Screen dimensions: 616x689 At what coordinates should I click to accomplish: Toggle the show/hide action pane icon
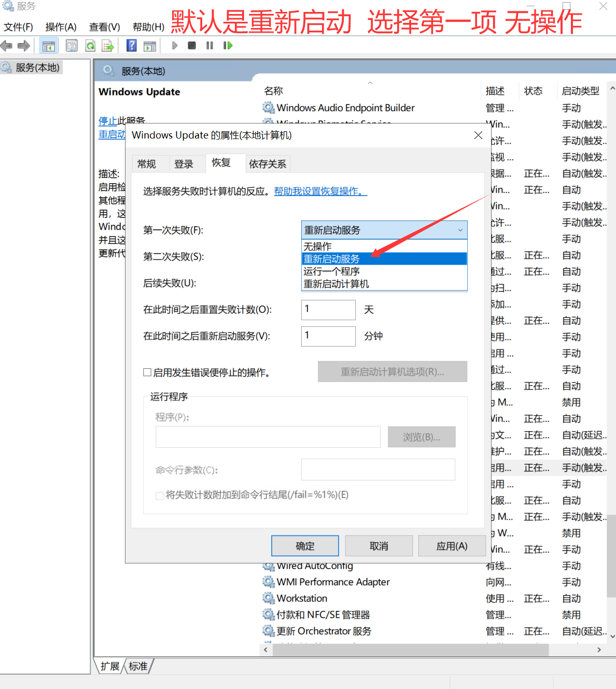click(x=150, y=46)
